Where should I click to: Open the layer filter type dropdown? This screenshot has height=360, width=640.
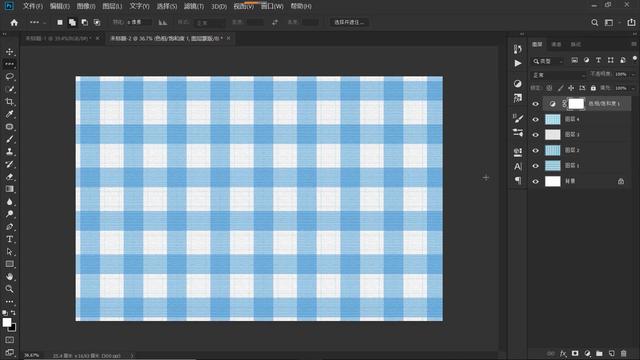(548, 61)
